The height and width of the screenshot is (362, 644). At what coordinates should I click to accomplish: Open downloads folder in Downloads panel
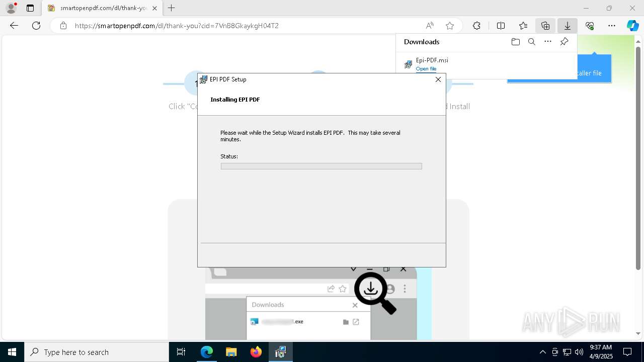tap(515, 42)
